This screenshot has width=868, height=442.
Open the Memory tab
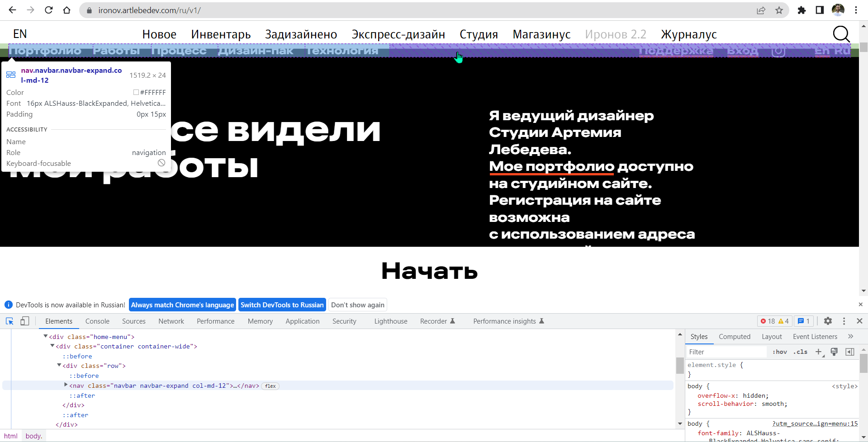tap(260, 321)
